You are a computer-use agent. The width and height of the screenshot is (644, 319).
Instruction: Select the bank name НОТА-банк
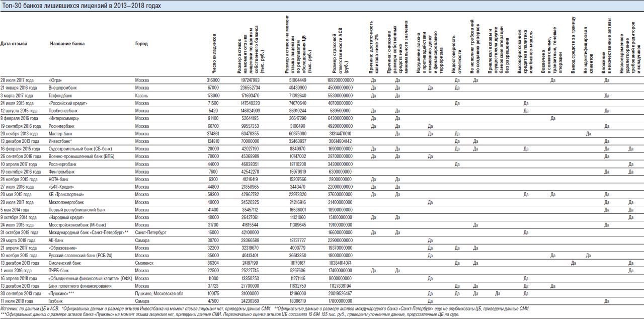pos(59,179)
